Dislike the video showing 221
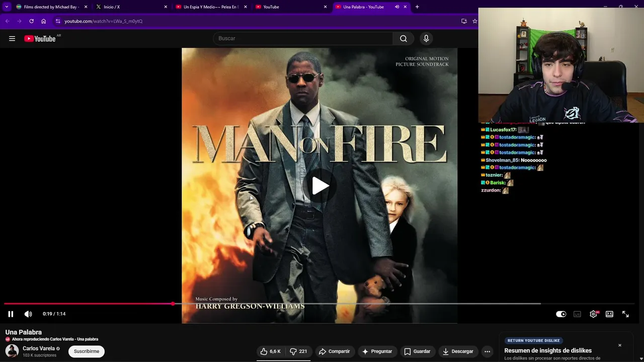 298,351
